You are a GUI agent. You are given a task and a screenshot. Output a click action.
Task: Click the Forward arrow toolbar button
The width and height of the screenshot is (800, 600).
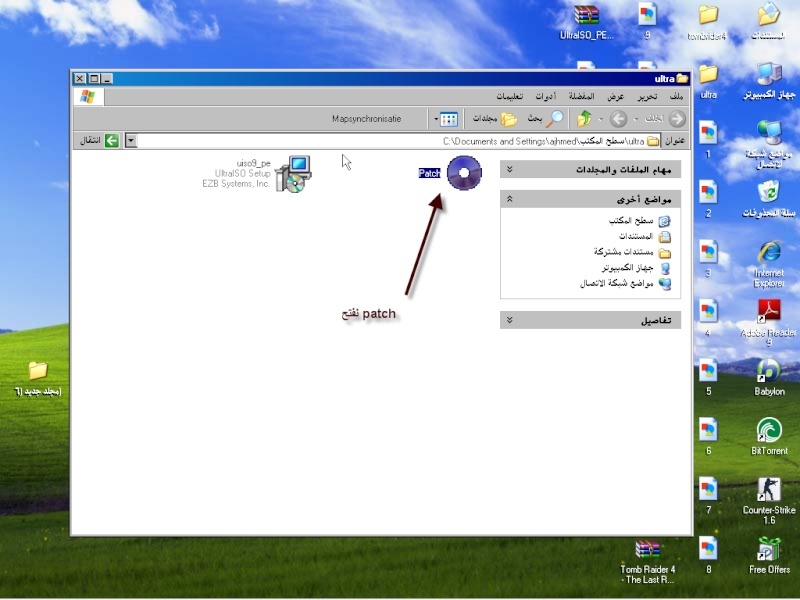(618, 119)
